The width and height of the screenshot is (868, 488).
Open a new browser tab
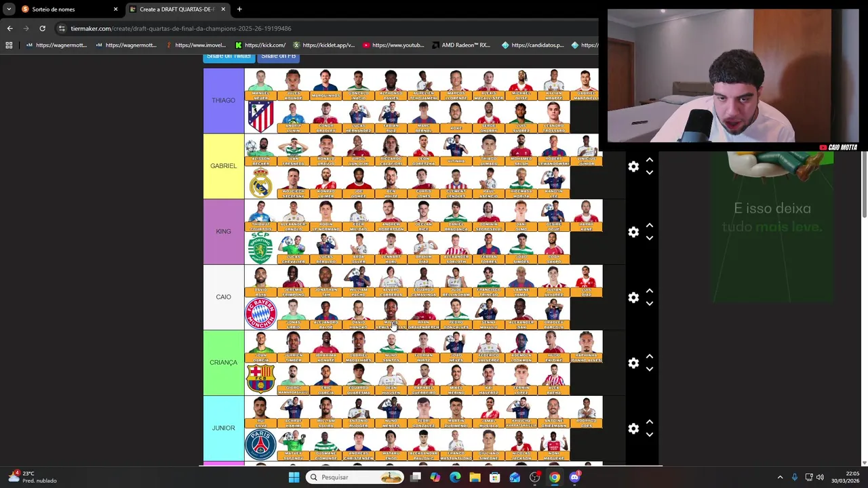239,9
